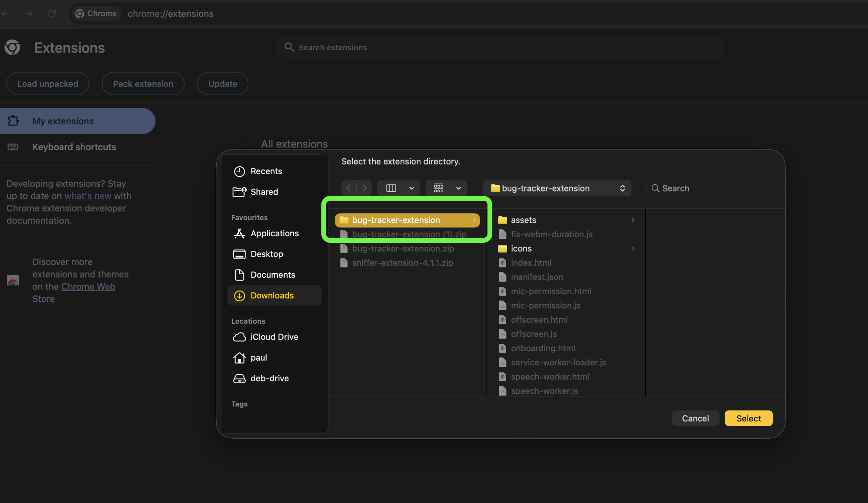
Task: Go to Desktop in file dialog sidebar
Action: tap(266, 254)
